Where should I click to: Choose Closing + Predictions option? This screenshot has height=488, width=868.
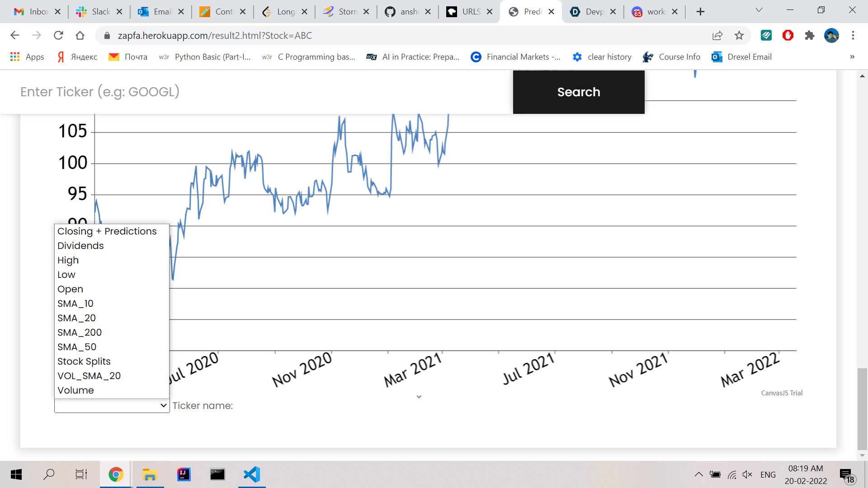pos(107,231)
